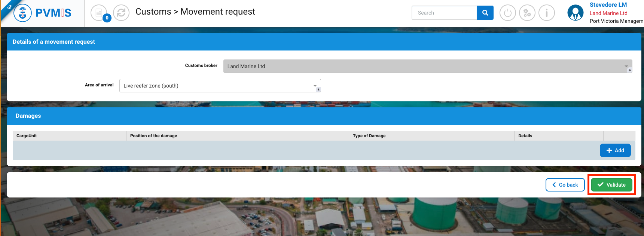Click the user avatar profile icon

[575, 13]
